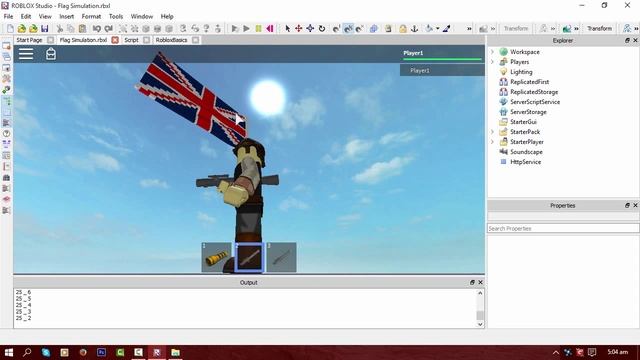Switch to the Start Page tab

pos(29,40)
